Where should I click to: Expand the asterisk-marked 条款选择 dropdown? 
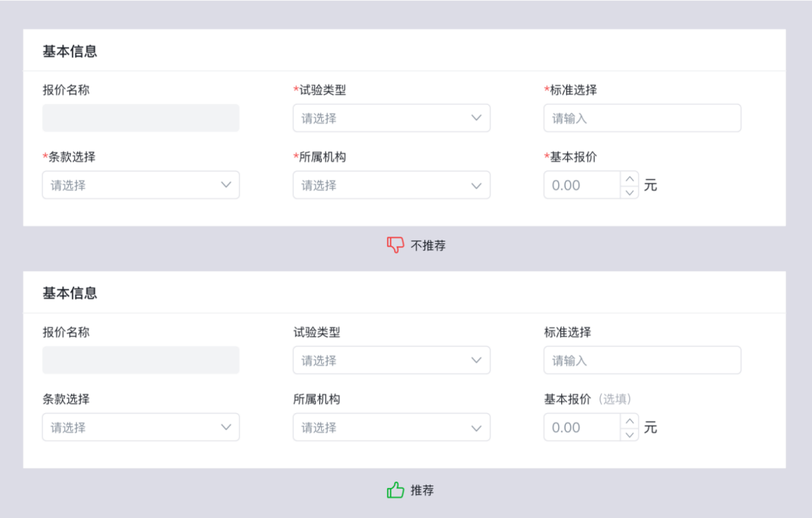coord(141,185)
